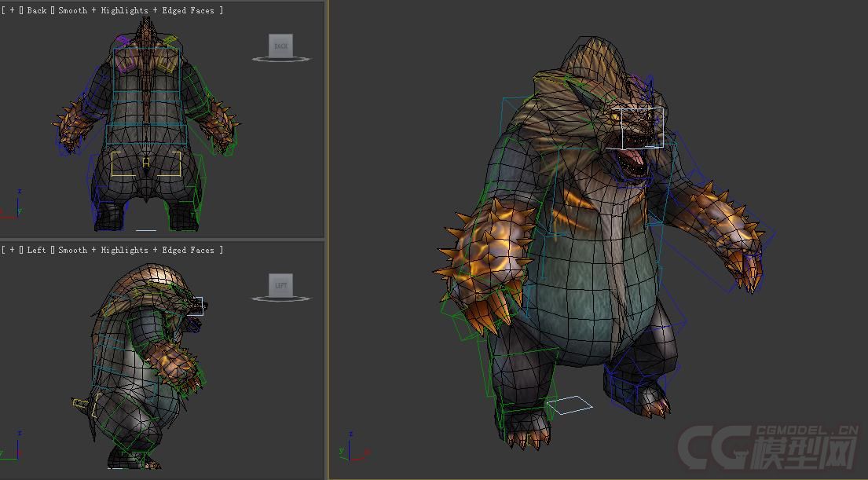Viewport: 868px width, 480px height.
Task: Click the horizontal divider between Back and Left viewports
Action: click(162, 239)
